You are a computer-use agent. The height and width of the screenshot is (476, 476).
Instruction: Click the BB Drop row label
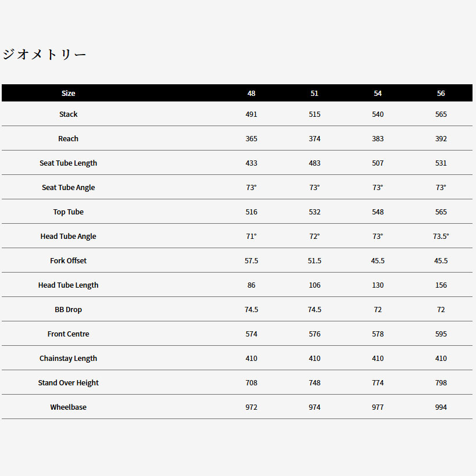pos(68,310)
